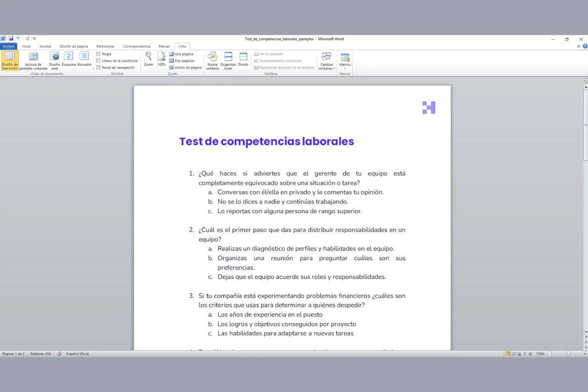
Task: Click Organizar todo in the Ventana group
Action: (228, 60)
